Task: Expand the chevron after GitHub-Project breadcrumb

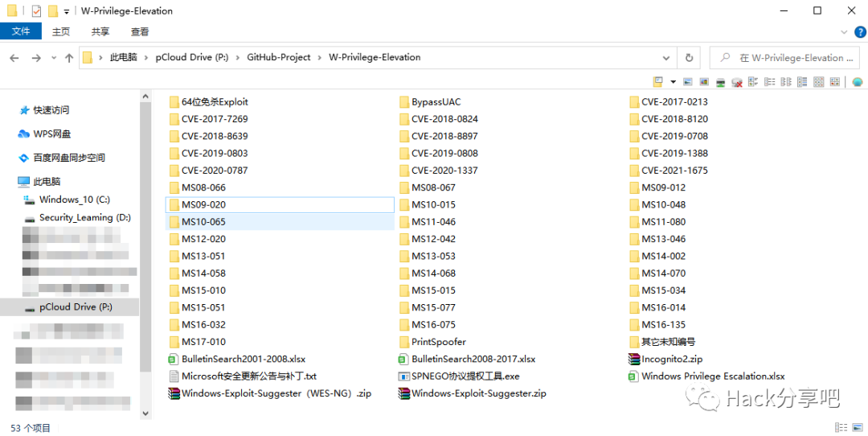Action: click(x=320, y=58)
